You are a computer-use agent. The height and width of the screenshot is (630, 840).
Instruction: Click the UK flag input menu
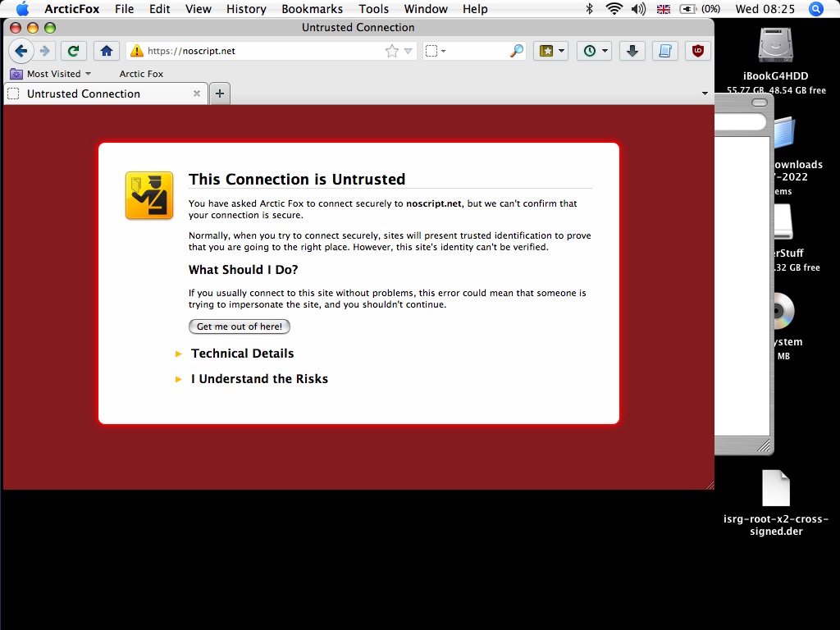click(x=663, y=9)
